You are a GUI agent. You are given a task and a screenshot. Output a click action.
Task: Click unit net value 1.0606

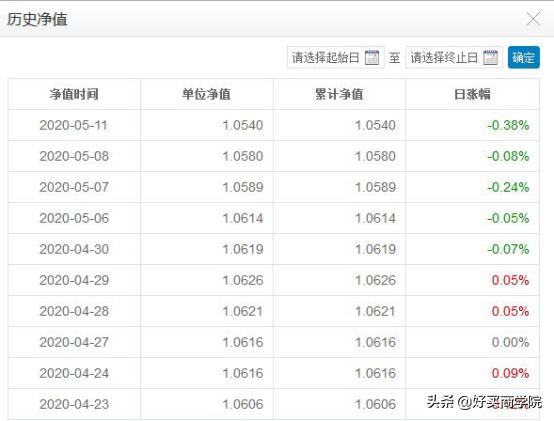click(x=243, y=404)
